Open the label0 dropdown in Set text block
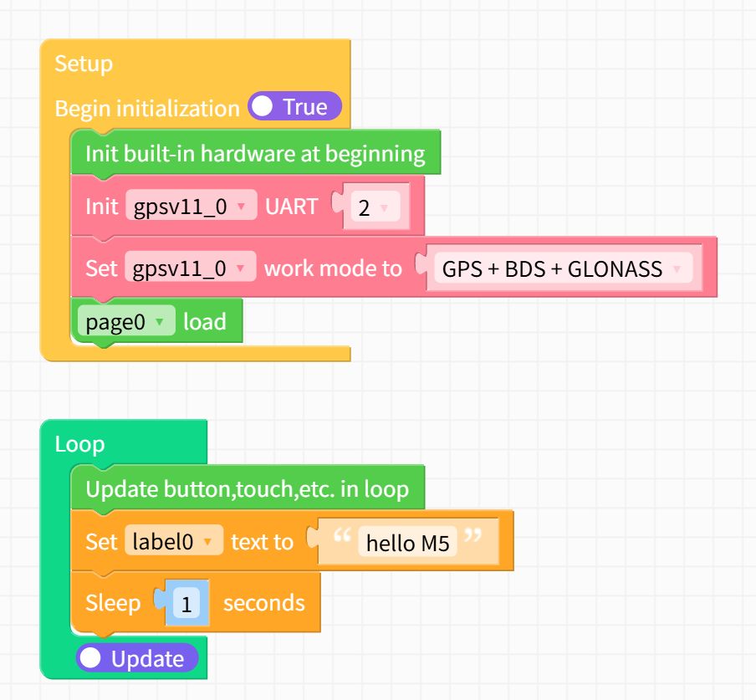 (173, 541)
